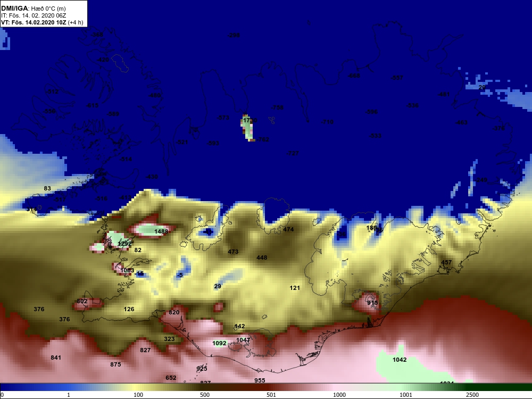The image size is (532, 399).
Task: Click the map value -762
Action: click(x=263, y=139)
